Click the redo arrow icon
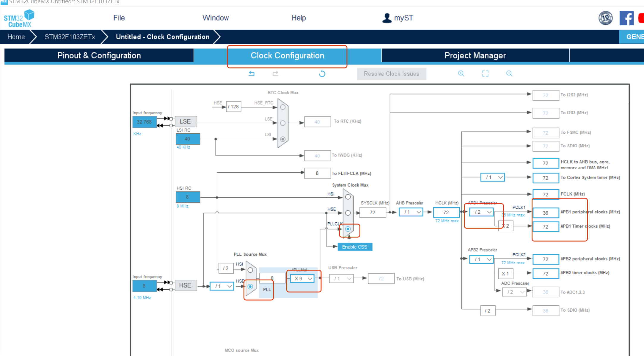Screen dimensions: 644x356 [x=275, y=74]
